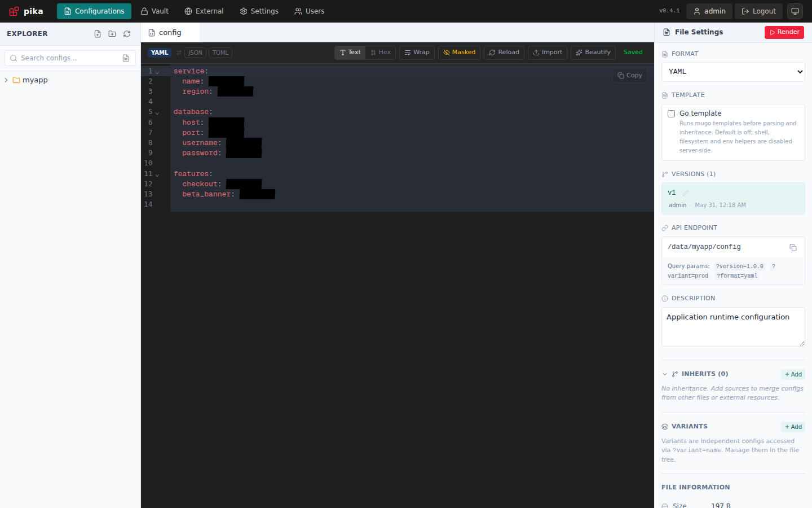Collapse the Inherits section
Image resolution: width=812 pixels, height=508 pixels.
click(x=665, y=374)
